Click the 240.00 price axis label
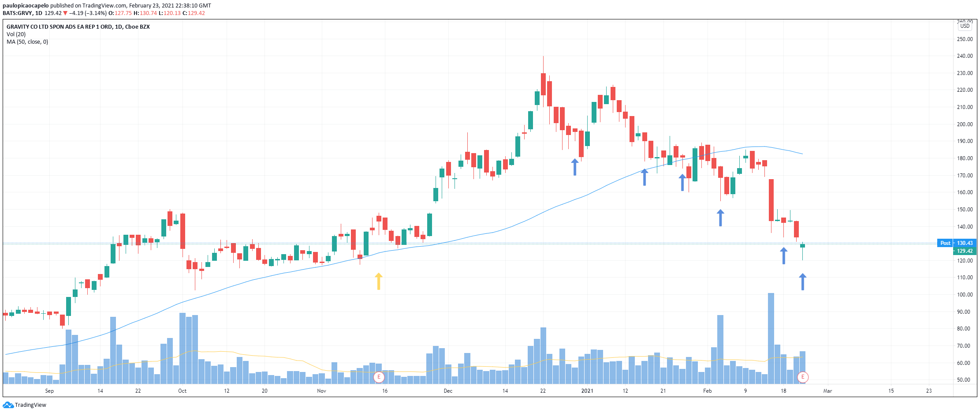The height and width of the screenshot is (413, 980). [x=965, y=56]
